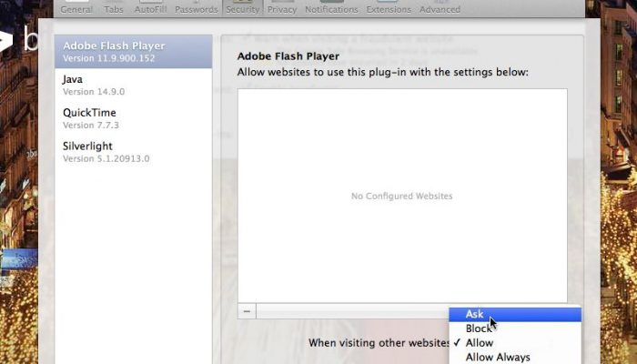Select the checked Allow menu option
Viewport: 637px width, 364px height.
pyautogui.click(x=515, y=342)
